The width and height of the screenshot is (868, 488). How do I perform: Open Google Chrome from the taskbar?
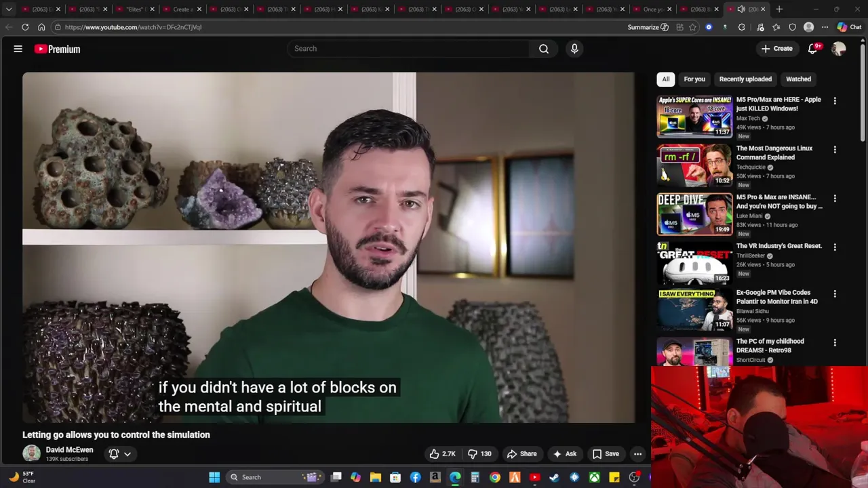pos(495,477)
